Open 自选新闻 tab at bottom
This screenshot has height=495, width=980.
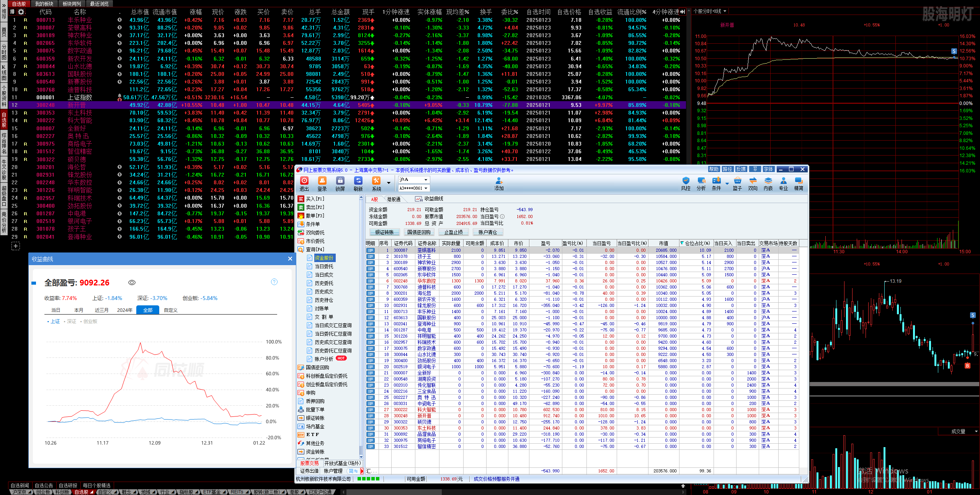tap(20, 485)
